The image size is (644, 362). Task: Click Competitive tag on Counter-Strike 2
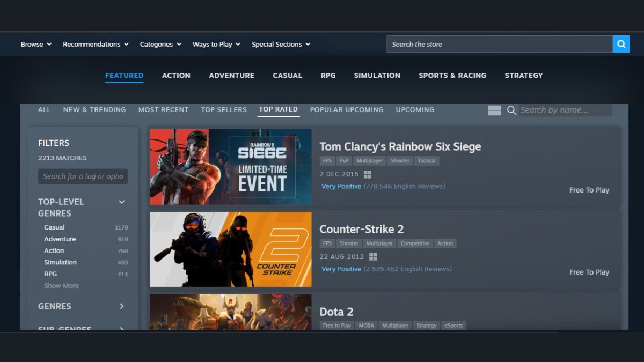tap(415, 243)
